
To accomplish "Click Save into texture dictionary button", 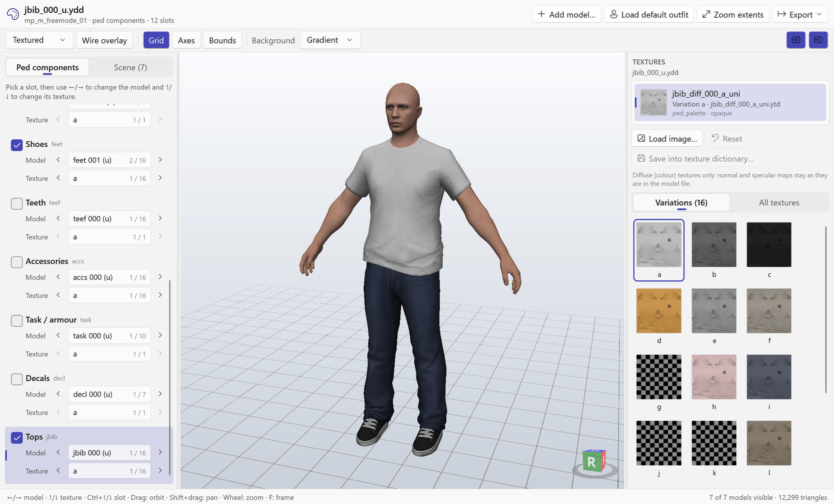I will pos(695,159).
